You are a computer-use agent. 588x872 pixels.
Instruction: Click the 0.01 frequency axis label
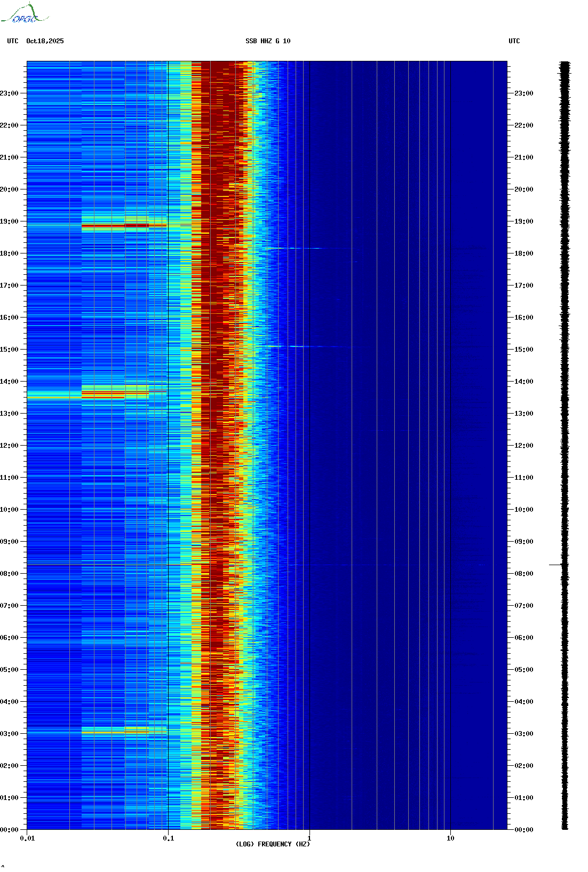click(x=27, y=838)
